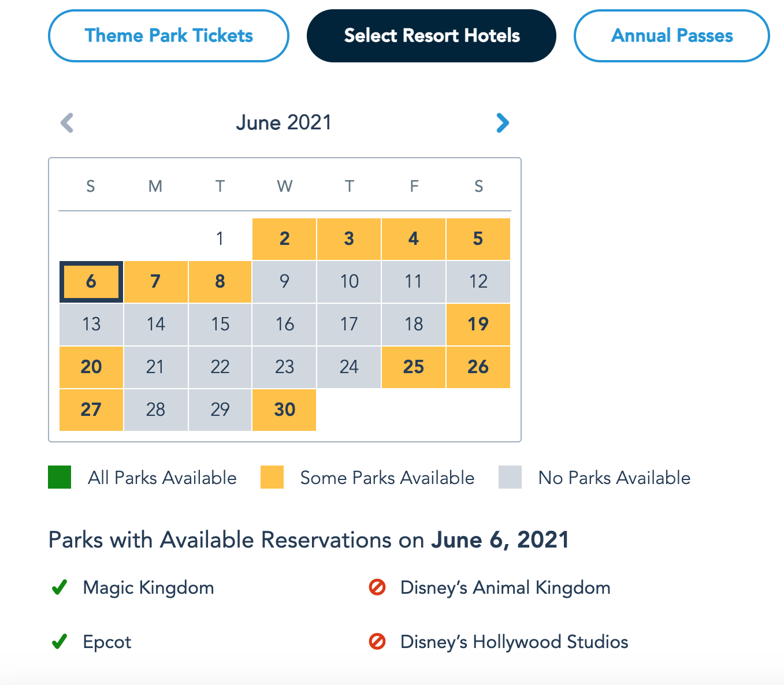Click green All Parks Available legend swatch
This screenshot has width=784, height=685.
[x=60, y=477]
